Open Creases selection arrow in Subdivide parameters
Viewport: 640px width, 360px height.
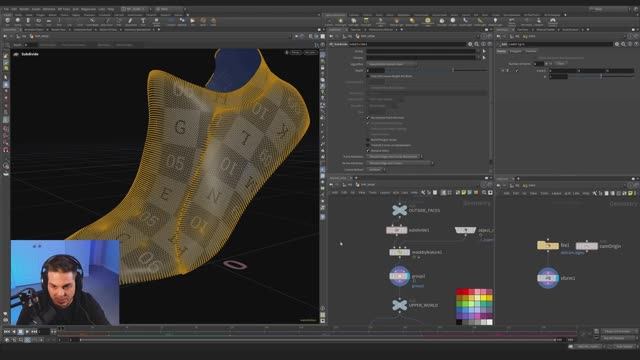click(x=484, y=58)
